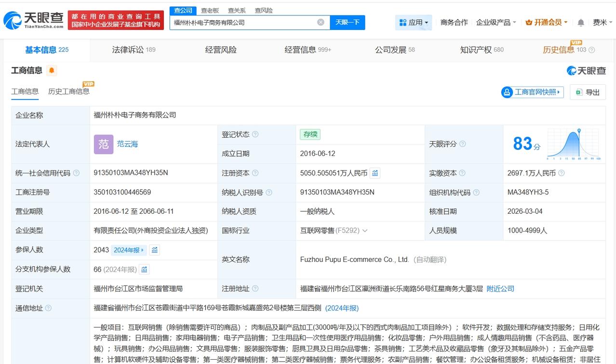The image size is (616, 364).
Task: Open the 商务合作 link
Action: tap(454, 22)
